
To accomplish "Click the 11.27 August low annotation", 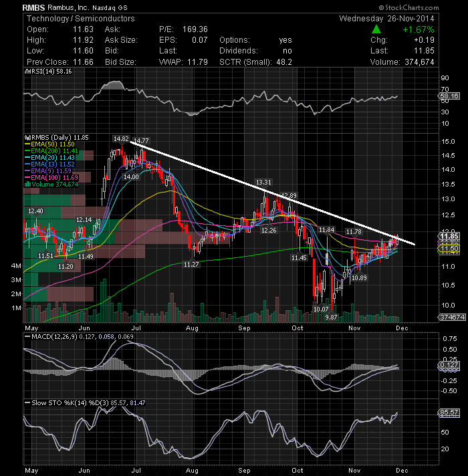I will point(191,265).
